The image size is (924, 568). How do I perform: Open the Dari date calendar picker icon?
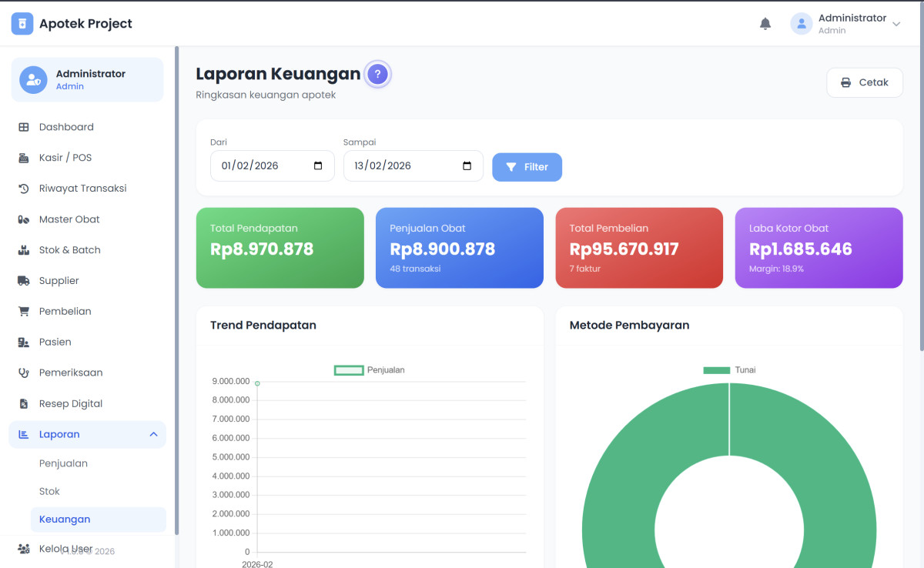pos(318,165)
